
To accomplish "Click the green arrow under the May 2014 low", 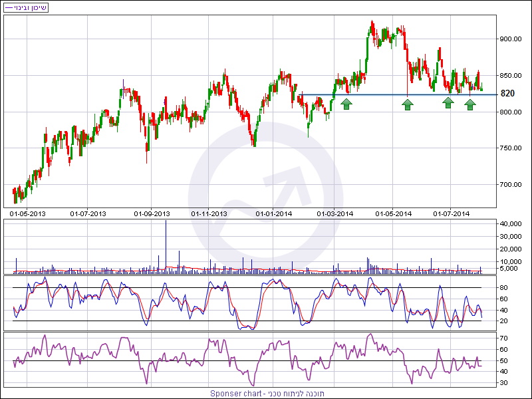I will [408, 104].
